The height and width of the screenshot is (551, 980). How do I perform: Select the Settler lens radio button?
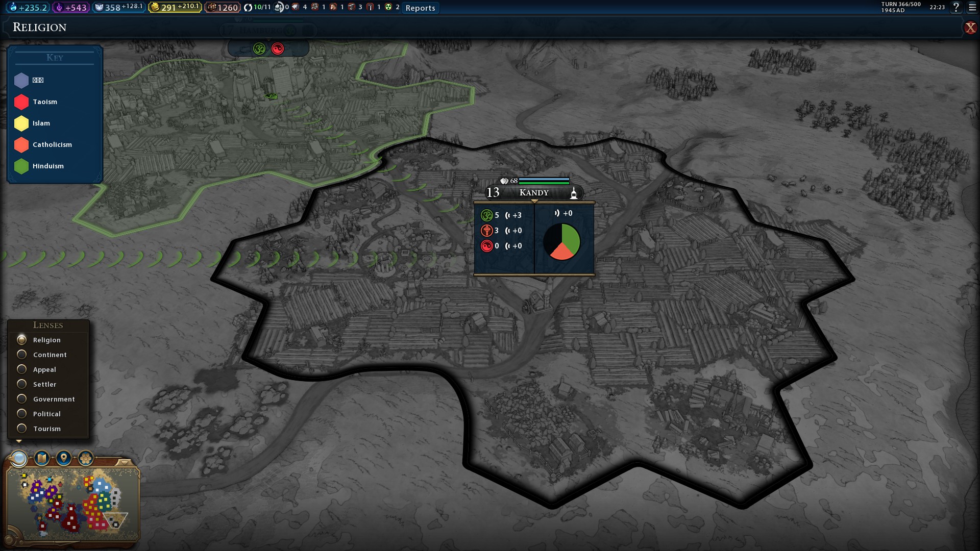[21, 384]
